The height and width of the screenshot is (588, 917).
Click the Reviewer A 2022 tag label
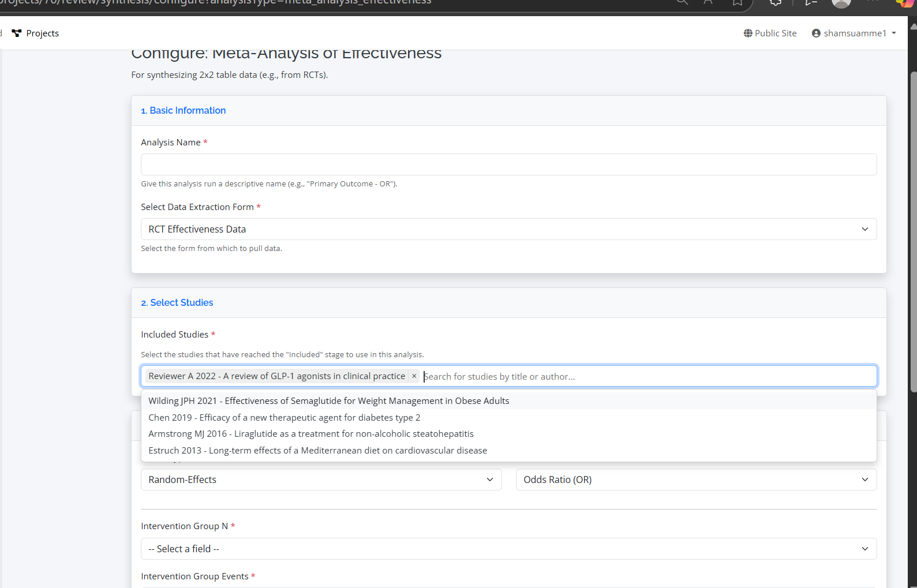[x=277, y=376]
